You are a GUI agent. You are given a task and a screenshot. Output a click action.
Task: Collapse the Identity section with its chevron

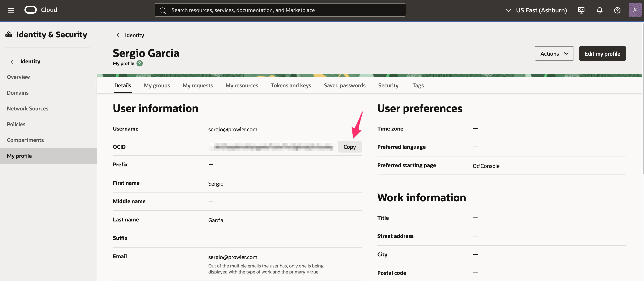(12, 61)
